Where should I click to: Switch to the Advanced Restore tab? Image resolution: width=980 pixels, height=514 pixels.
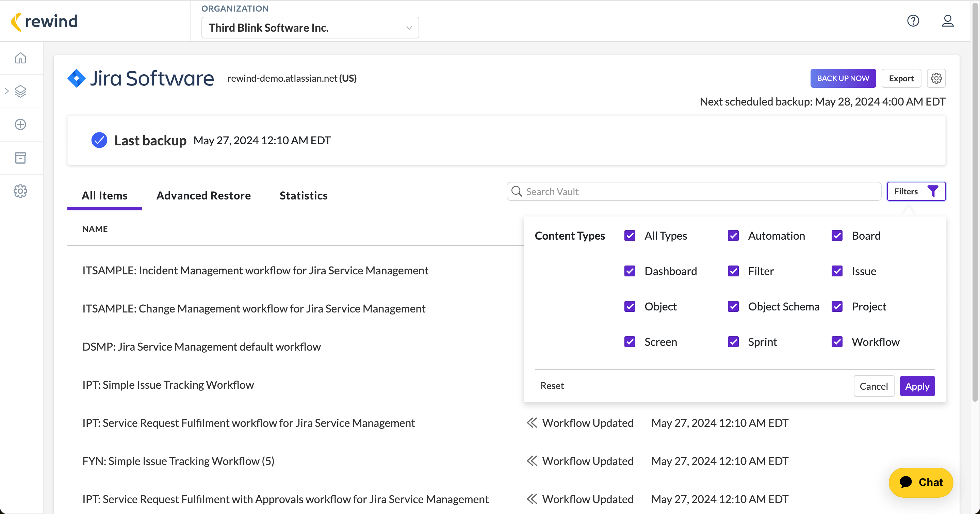click(203, 195)
